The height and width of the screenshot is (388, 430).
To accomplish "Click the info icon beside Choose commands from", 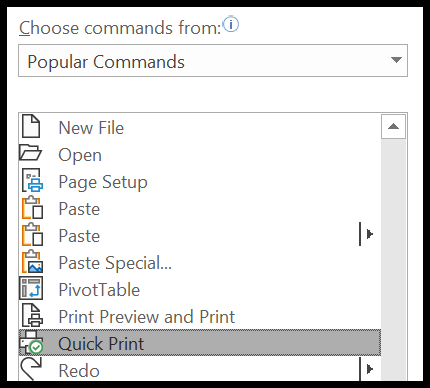I will pyautogui.click(x=231, y=24).
